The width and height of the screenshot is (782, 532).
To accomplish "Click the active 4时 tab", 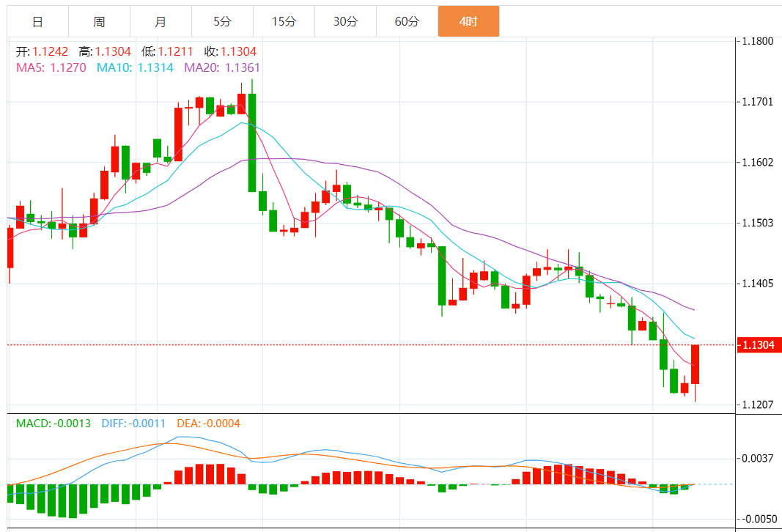I will 468,21.
